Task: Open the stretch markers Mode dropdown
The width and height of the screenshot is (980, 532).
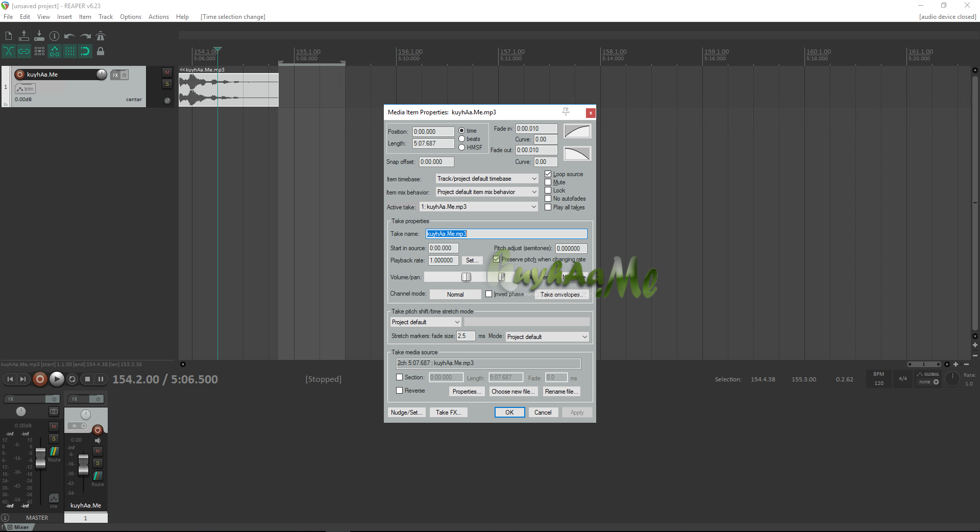Action: [547, 337]
